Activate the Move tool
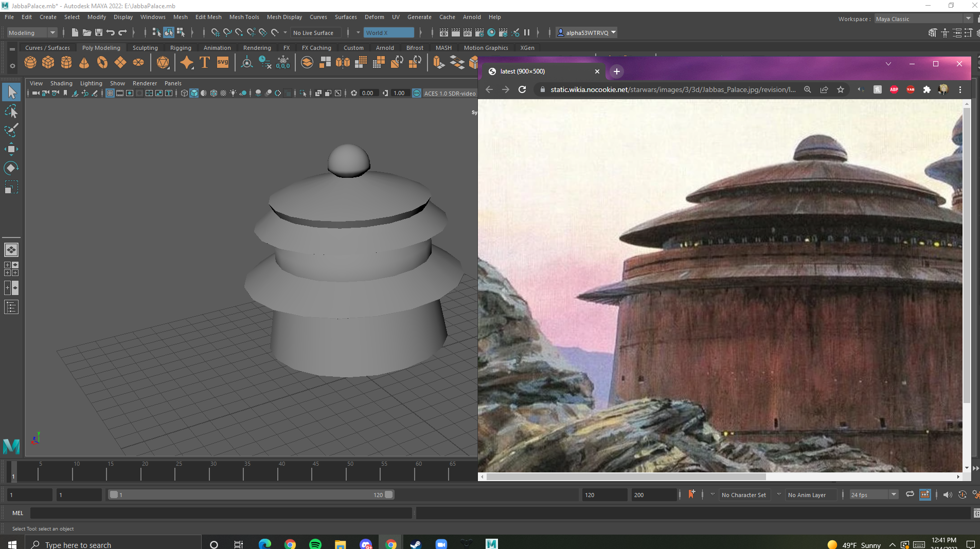 click(11, 149)
